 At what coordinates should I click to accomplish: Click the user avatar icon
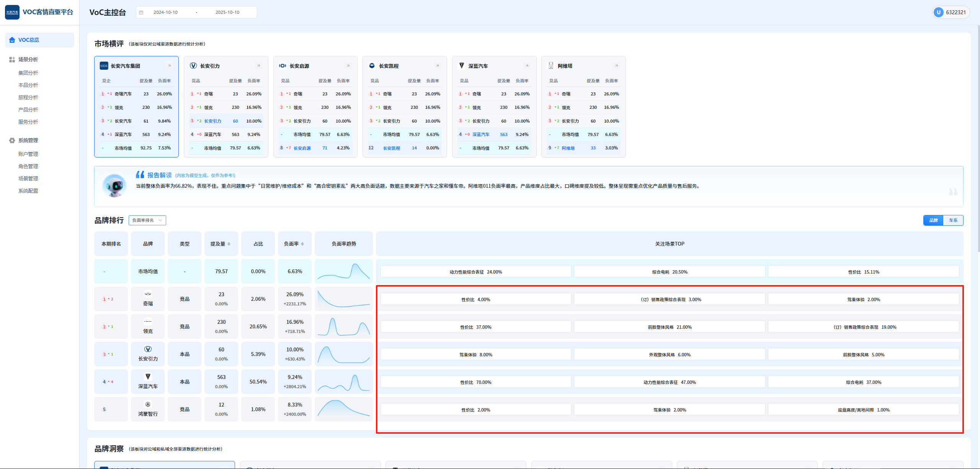tap(938, 12)
